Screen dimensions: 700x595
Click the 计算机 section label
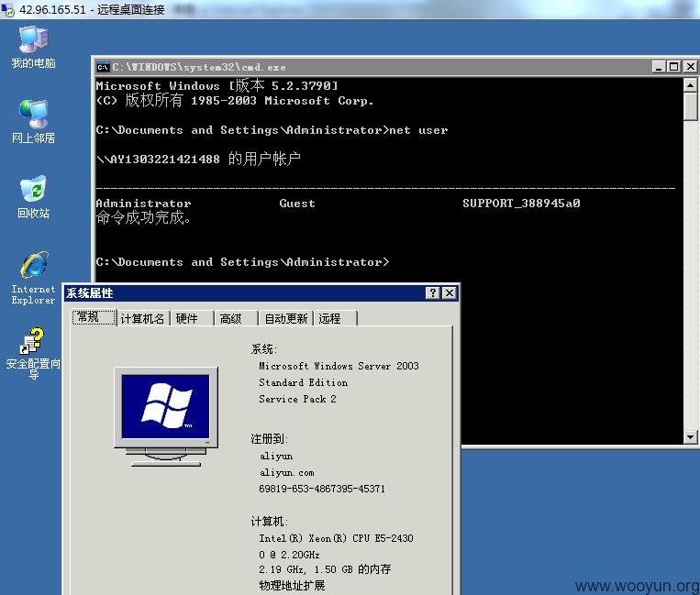click(269, 522)
